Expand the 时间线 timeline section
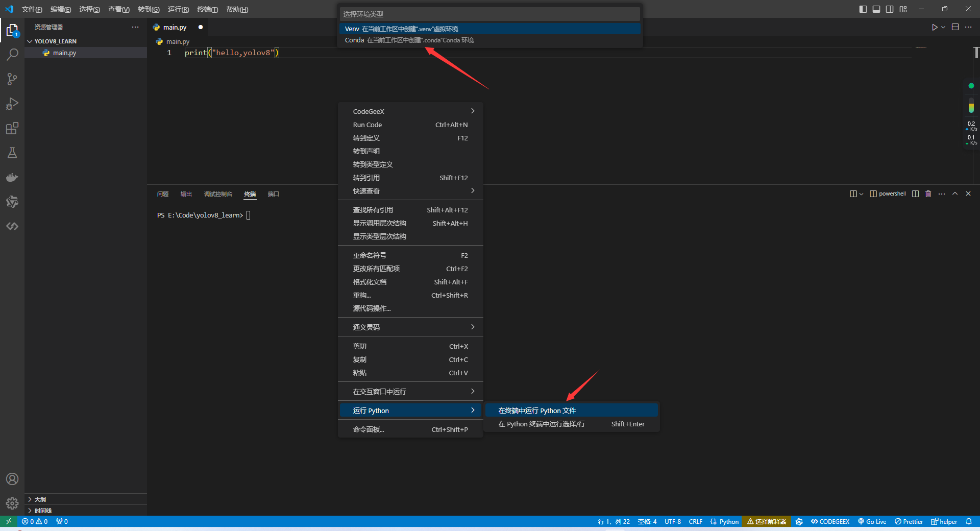This screenshot has height=531, width=980. pos(86,510)
